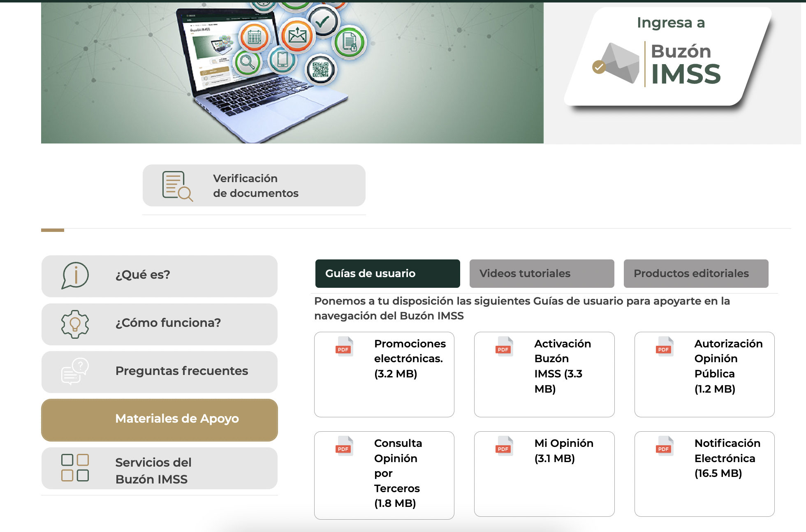Open Autorización Opinión Pública (1.2 MB) guide
Viewport: 806px width, 532px height.
(704, 375)
